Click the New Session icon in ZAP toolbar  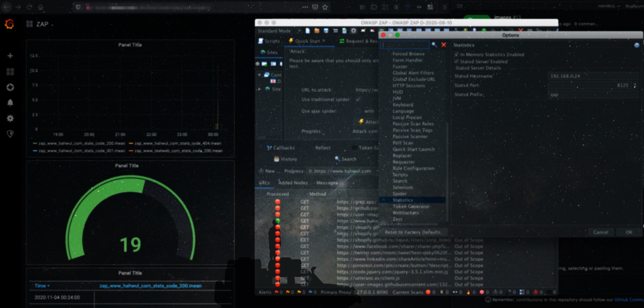(x=308, y=31)
